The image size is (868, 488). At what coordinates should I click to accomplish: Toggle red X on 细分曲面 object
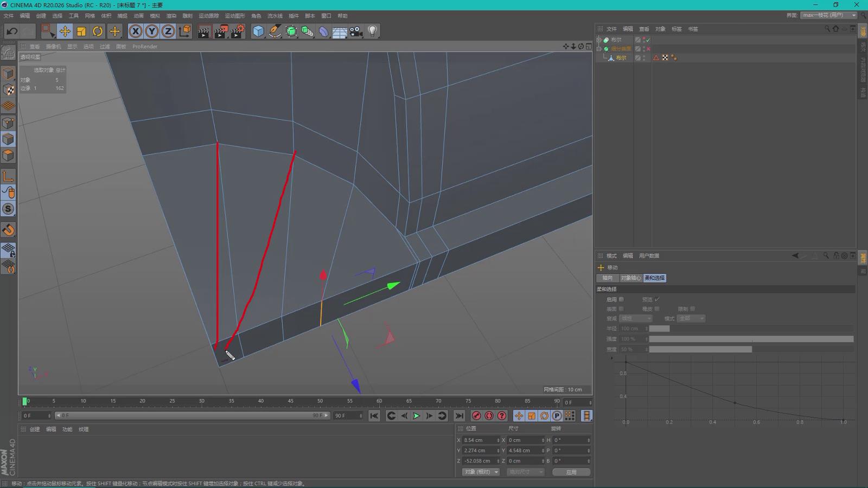[x=648, y=49]
